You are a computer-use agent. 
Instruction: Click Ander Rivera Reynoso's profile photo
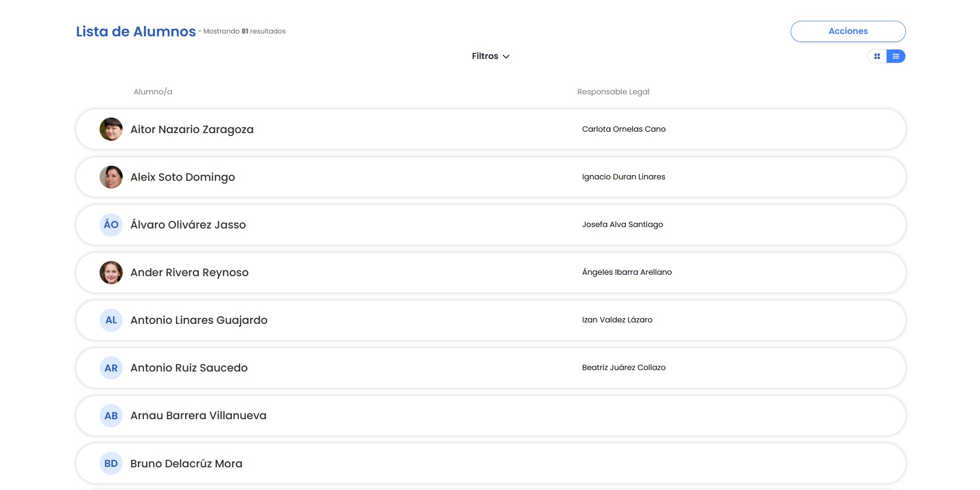pyautogui.click(x=111, y=272)
